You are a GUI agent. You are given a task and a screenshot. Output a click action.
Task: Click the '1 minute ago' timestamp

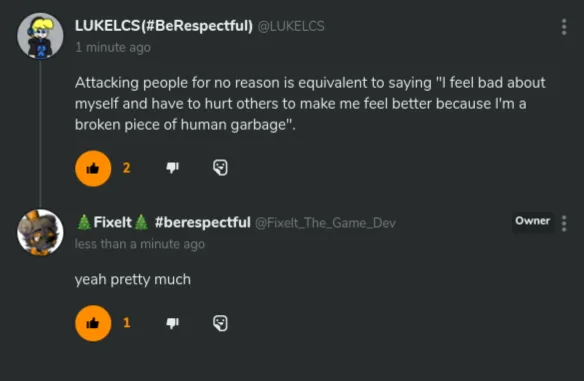(113, 47)
